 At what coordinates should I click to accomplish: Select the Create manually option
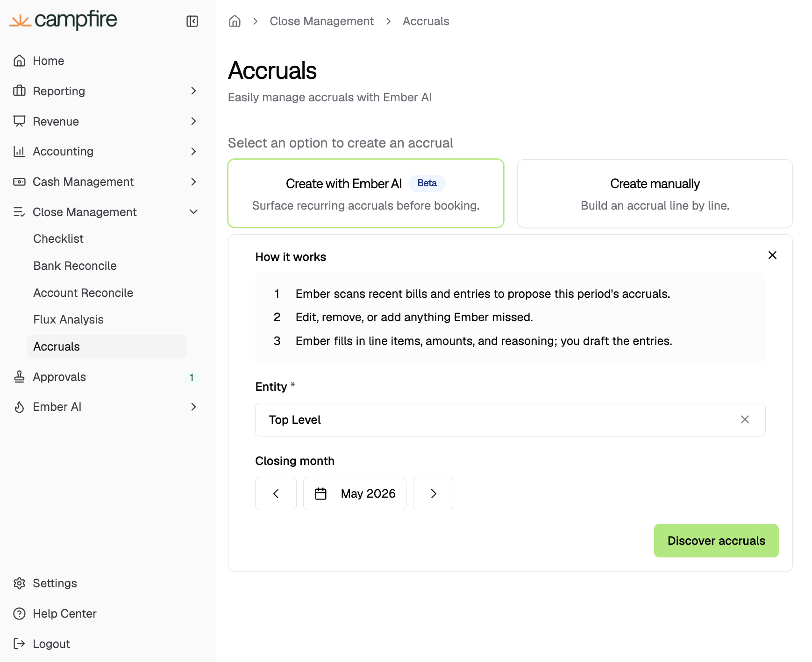click(x=655, y=193)
